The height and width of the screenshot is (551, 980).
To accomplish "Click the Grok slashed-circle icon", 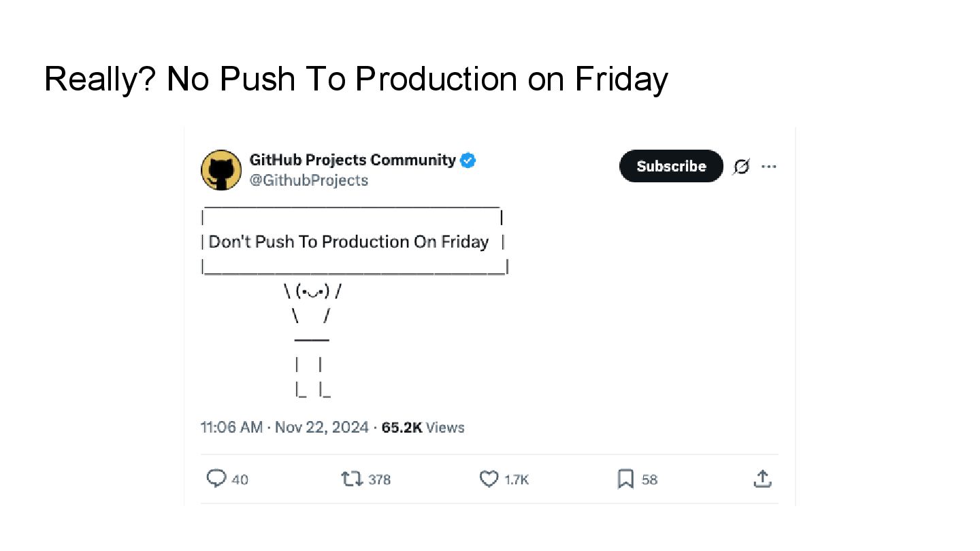I will click(741, 167).
